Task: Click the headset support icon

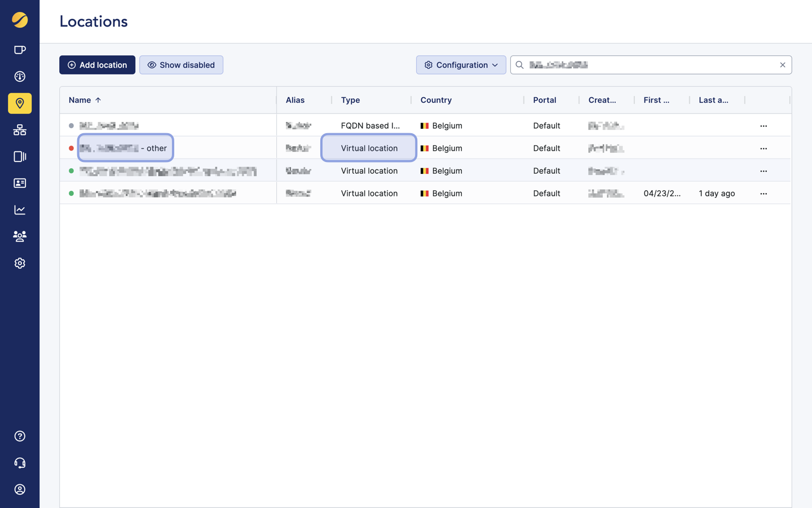Action: [20, 462]
